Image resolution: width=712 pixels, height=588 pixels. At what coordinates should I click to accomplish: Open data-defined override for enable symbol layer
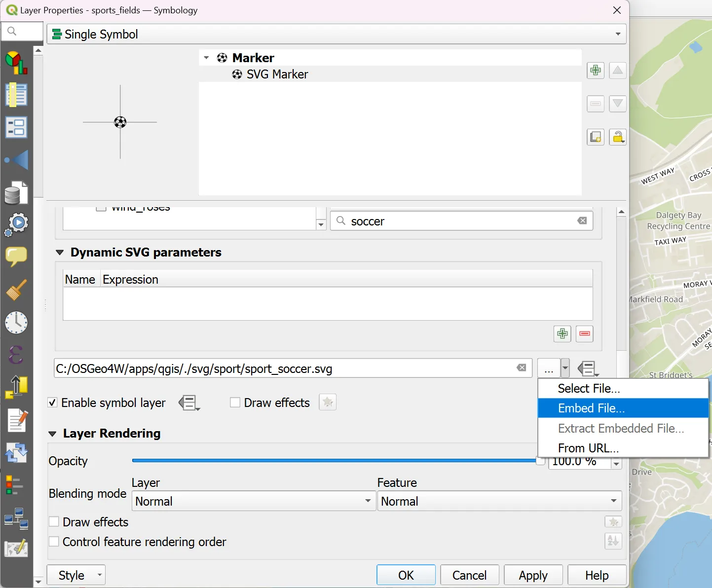(189, 403)
